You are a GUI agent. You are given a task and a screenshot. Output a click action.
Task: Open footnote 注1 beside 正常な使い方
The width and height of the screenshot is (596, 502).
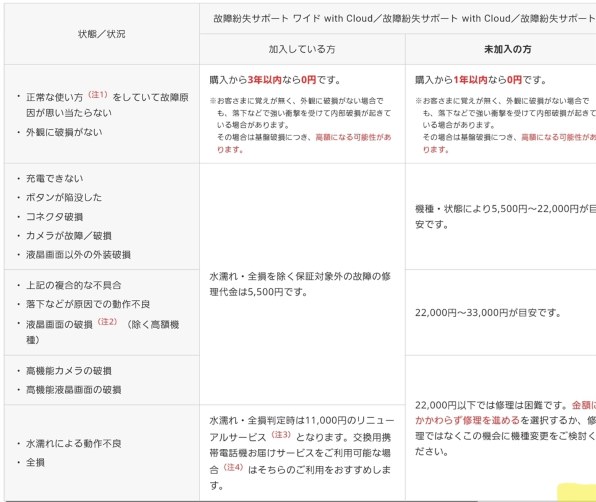point(98,94)
